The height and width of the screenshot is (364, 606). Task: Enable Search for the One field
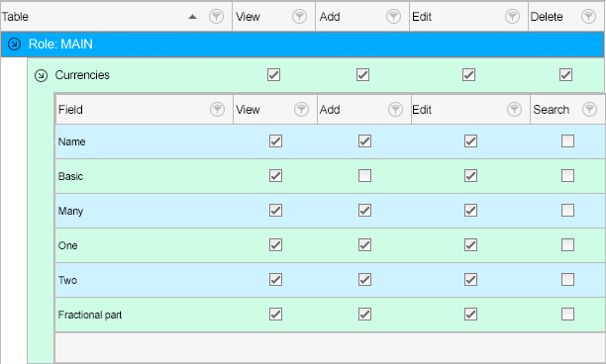(567, 244)
